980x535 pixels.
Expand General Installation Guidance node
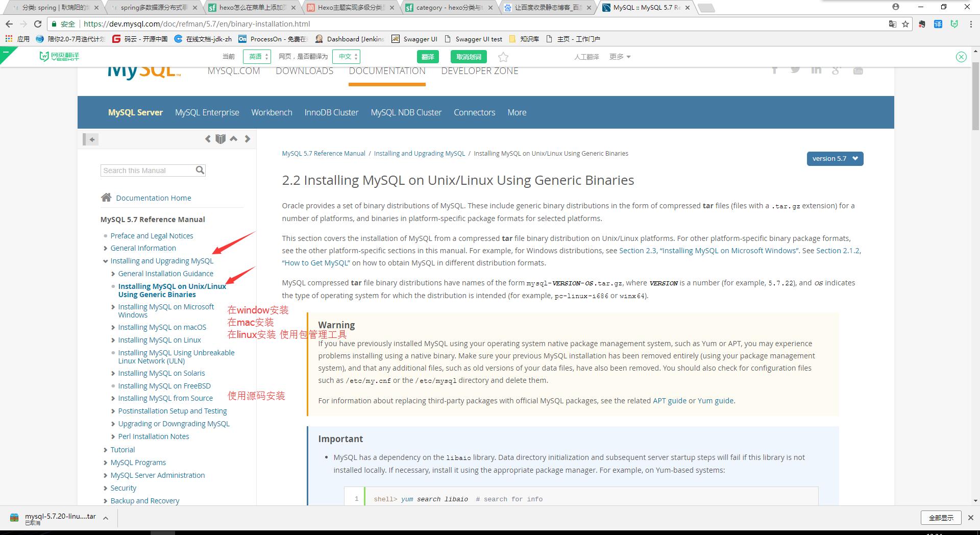point(113,274)
